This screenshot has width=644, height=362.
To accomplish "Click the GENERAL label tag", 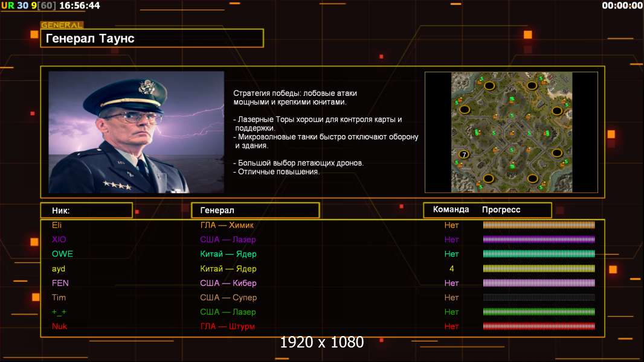I will click(x=62, y=25).
